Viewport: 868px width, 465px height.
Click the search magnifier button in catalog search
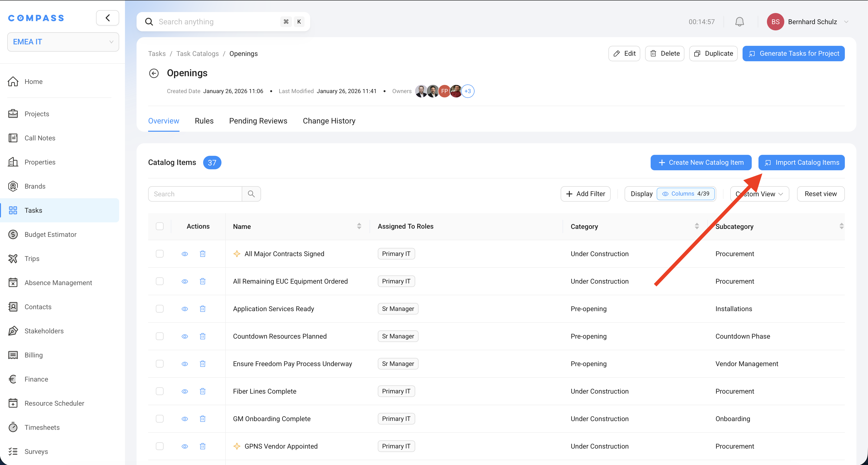[x=251, y=194]
